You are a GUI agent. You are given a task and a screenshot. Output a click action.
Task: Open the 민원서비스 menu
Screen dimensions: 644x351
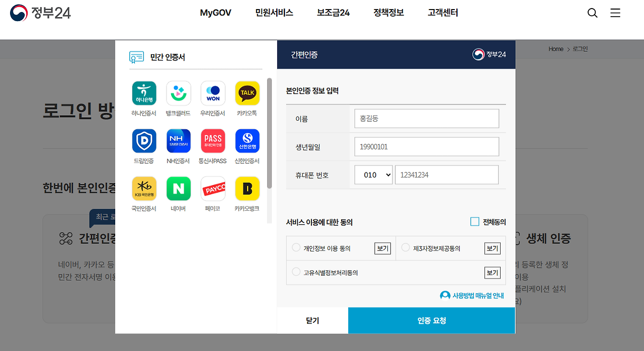[x=274, y=13]
